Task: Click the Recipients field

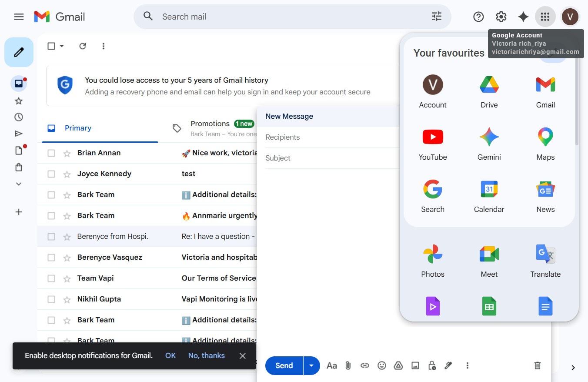Action: click(332, 137)
